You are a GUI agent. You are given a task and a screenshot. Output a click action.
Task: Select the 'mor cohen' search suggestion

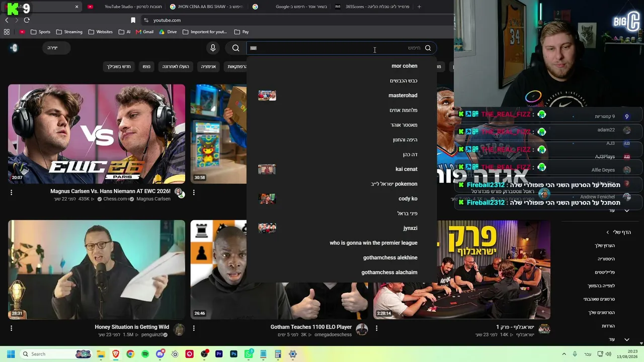(x=342, y=66)
